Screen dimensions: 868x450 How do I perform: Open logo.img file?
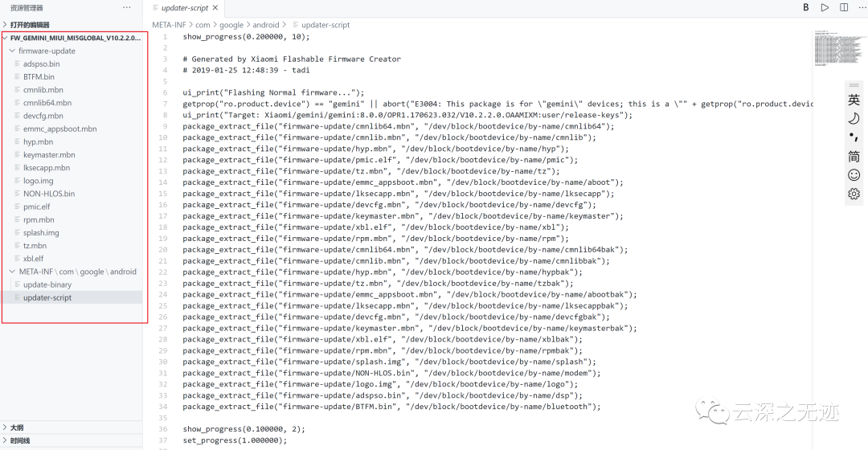(39, 181)
